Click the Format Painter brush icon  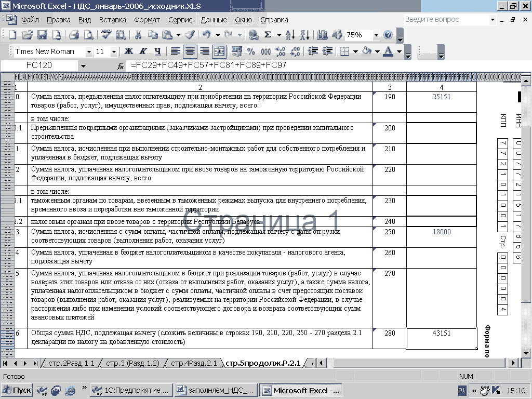[190, 35]
